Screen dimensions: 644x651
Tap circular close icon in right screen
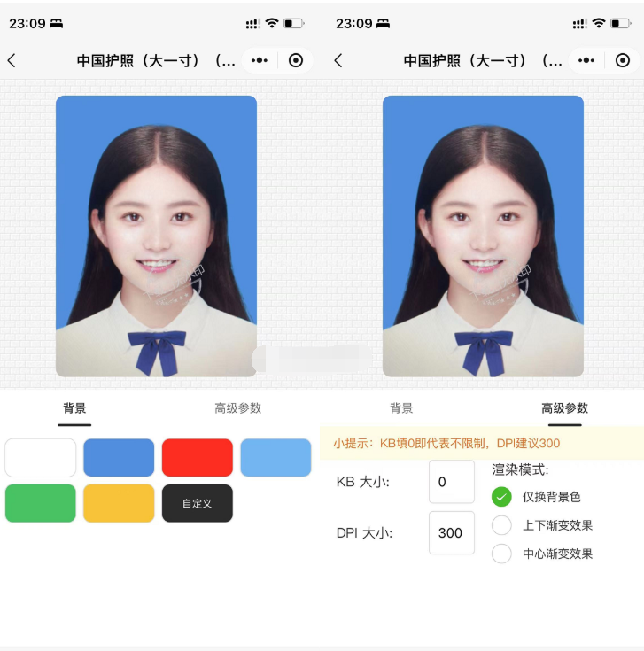tap(623, 60)
